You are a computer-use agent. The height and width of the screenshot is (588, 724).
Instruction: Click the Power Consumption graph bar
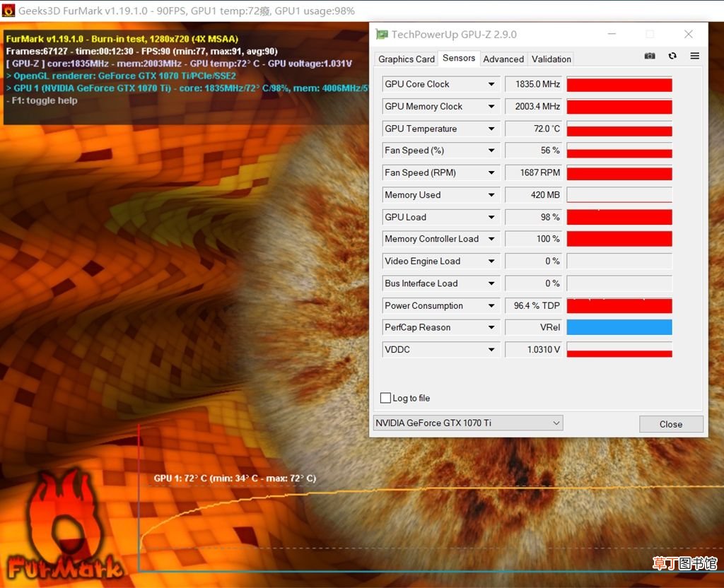point(619,305)
